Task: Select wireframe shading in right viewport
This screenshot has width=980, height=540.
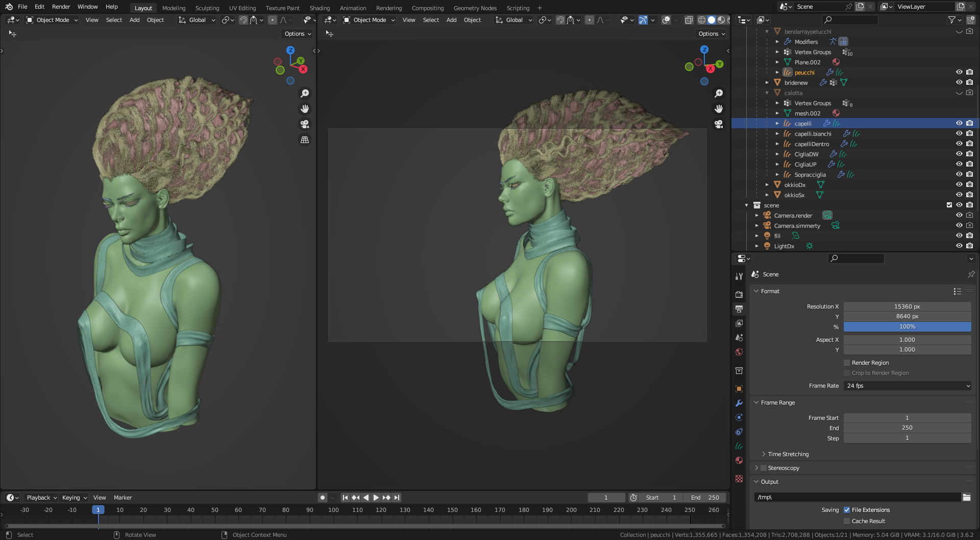Action: tap(702, 20)
